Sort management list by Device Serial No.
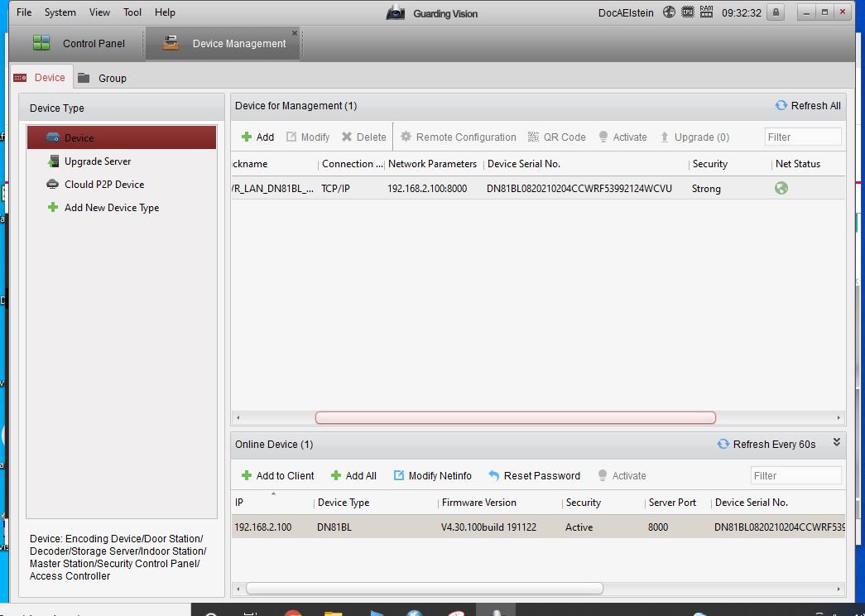 524,164
